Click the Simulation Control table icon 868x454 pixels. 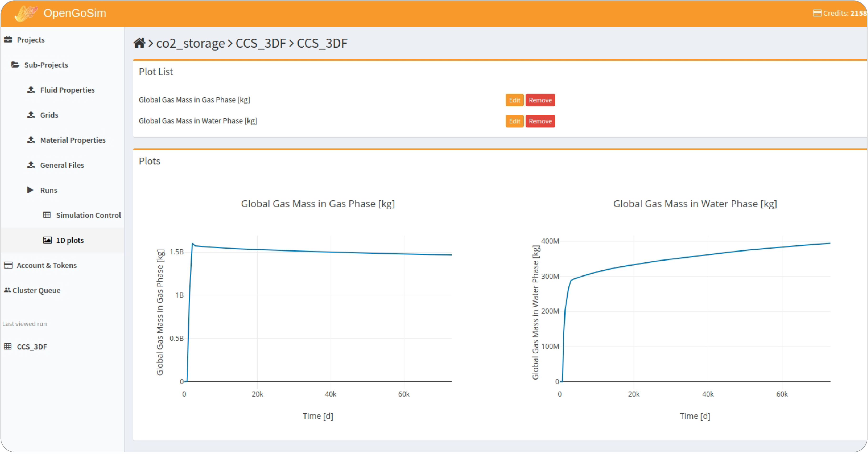click(x=47, y=215)
